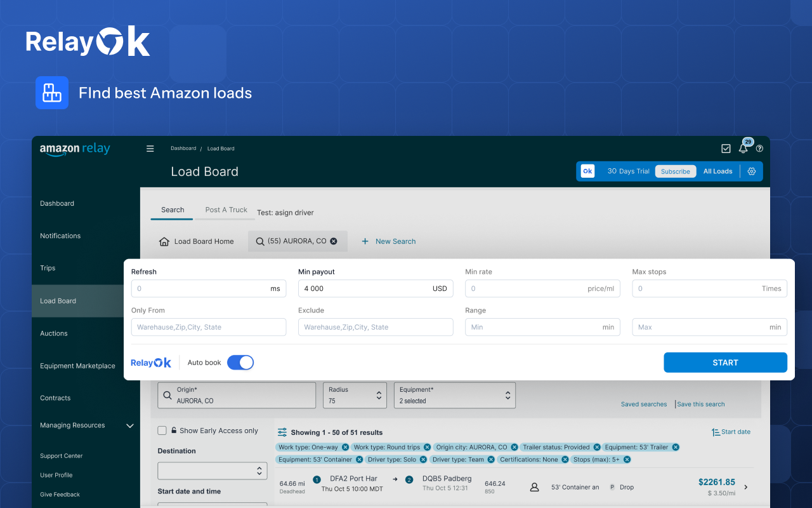The image size is (812, 508).
Task: Open the Destination dropdown
Action: pos(213,471)
